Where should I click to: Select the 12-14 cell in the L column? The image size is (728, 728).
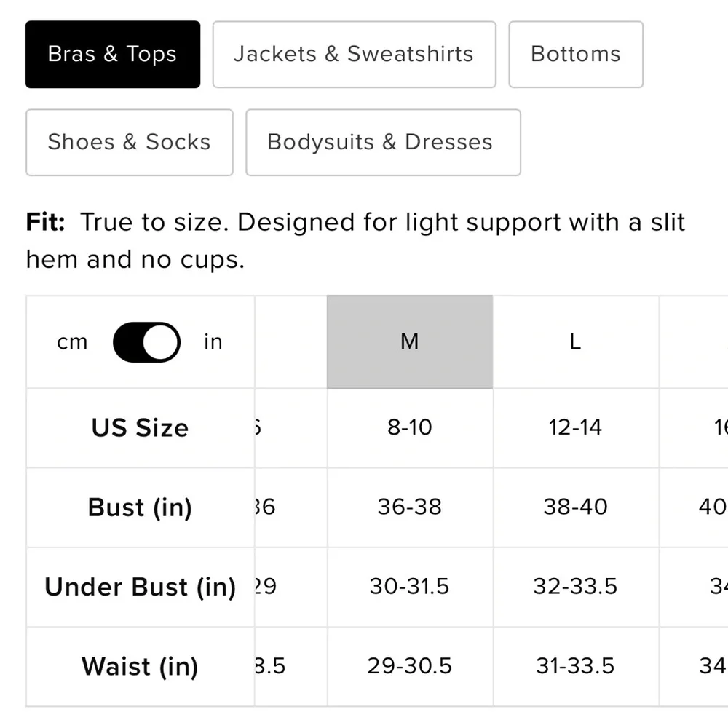575,427
